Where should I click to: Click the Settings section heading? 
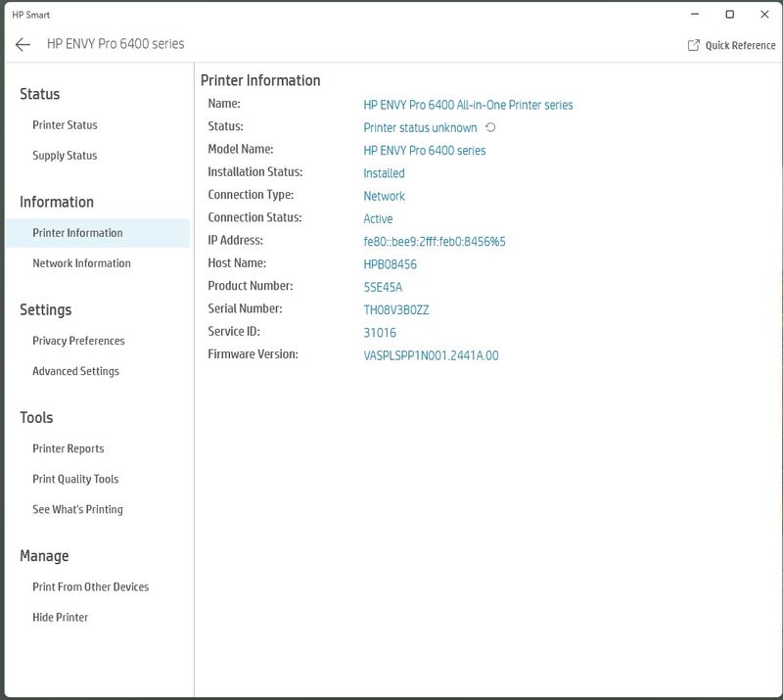coord(46,309)
